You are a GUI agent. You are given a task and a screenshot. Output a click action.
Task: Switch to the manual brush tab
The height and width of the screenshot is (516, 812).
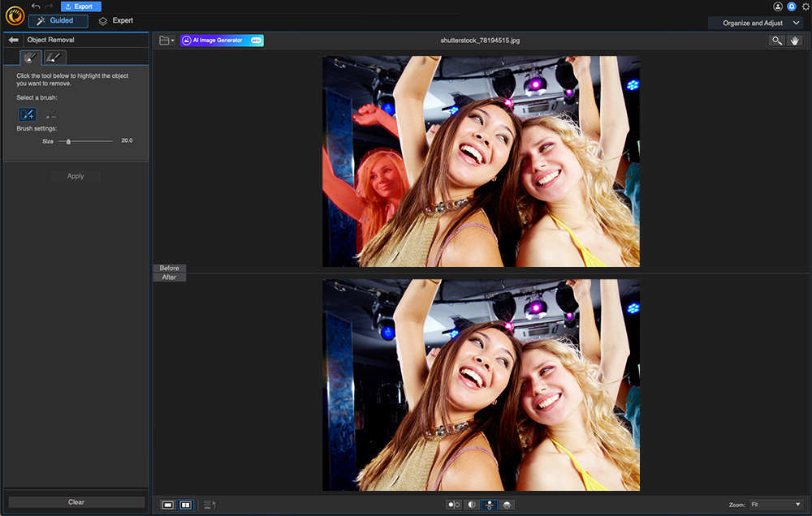[53, 57]
